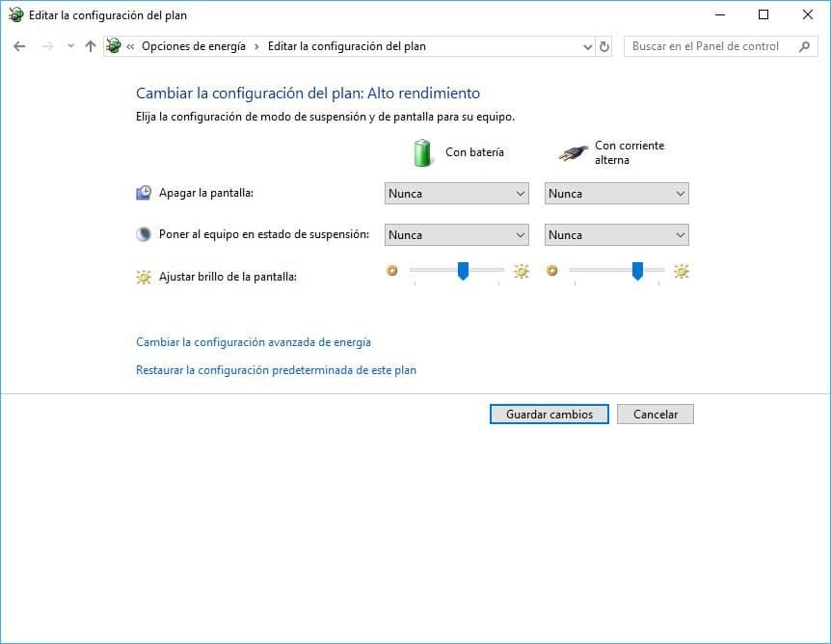
Task: Click the up folder navigation arrow
Action: (x=90, y=45)
